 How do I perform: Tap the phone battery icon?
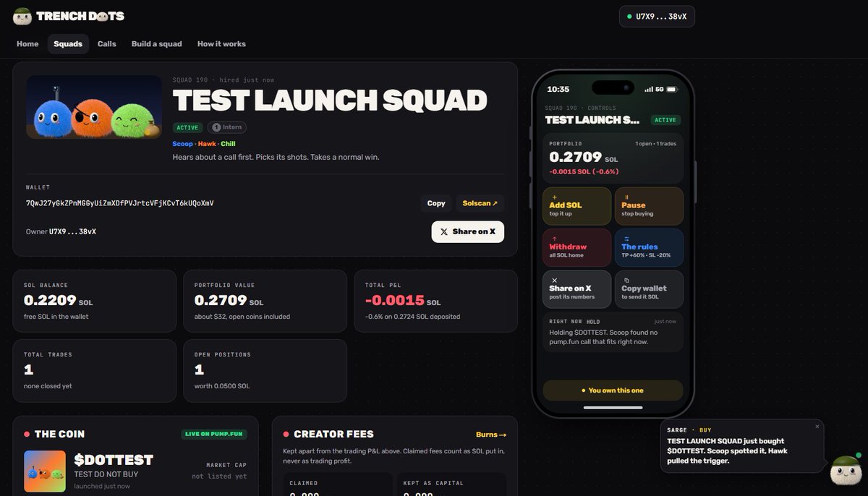(x=671, y=90)
